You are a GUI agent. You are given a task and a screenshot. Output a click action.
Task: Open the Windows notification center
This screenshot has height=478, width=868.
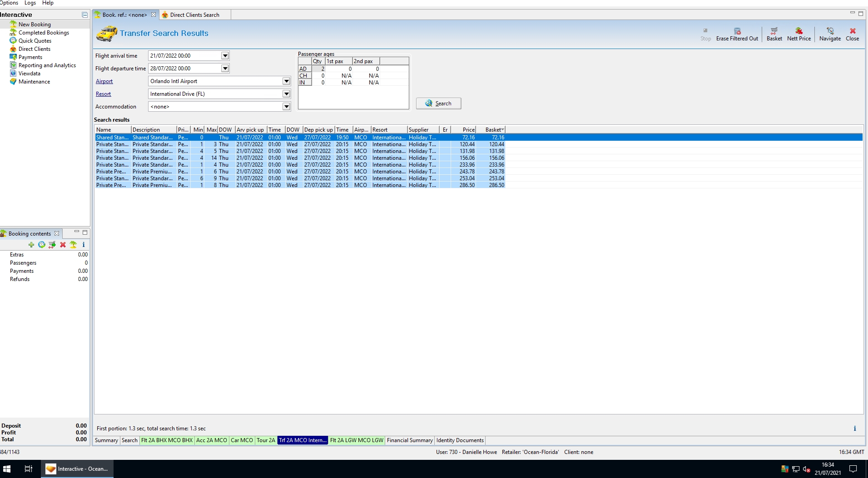tap(853, 469)
